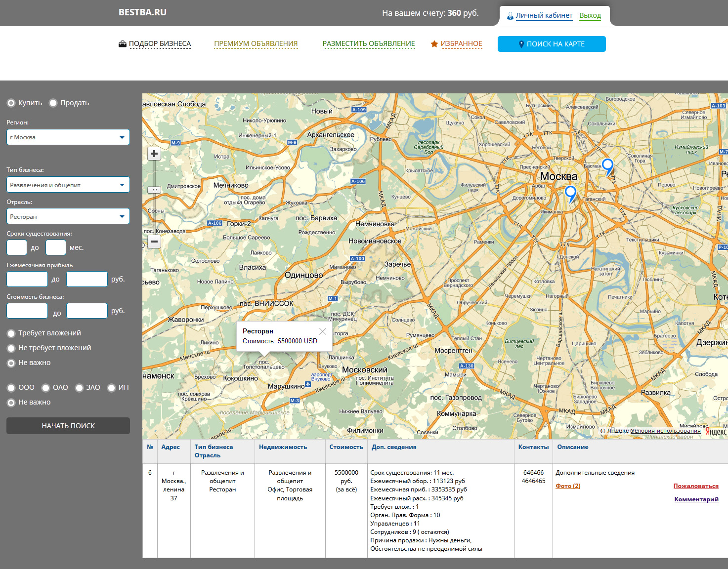Zoom in the map with plus button
This screenshot has width=728, height=569.
(x=154, y=154)
